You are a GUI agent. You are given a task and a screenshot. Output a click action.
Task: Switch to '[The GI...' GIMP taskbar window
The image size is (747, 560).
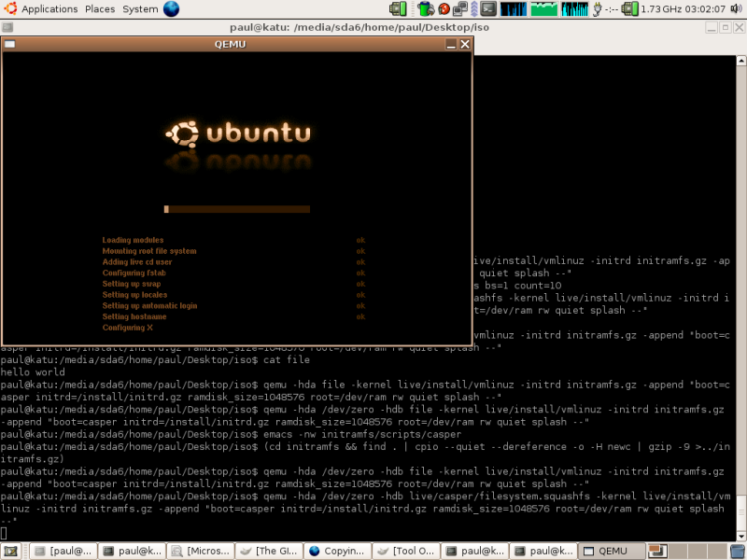(x=269, y=552)
